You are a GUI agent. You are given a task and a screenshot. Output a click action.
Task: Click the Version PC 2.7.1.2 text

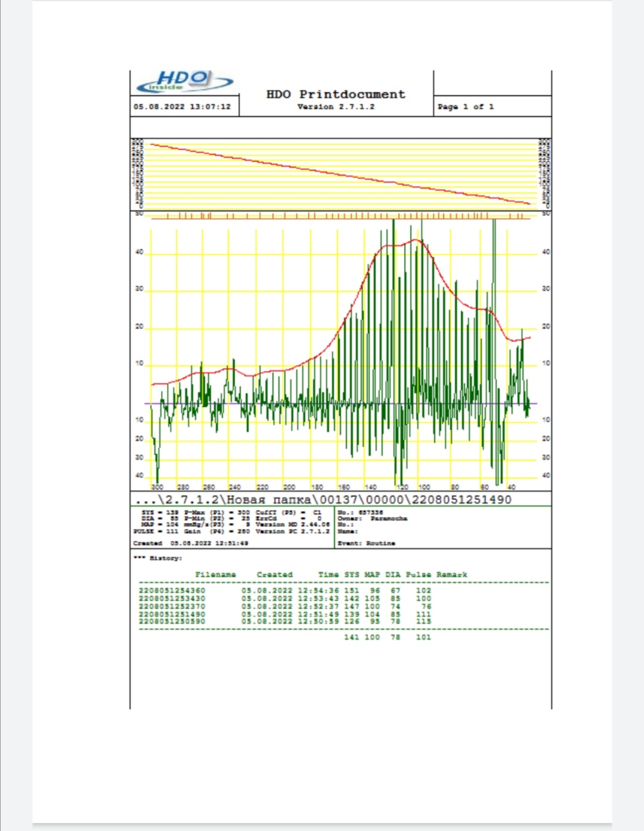292,531
